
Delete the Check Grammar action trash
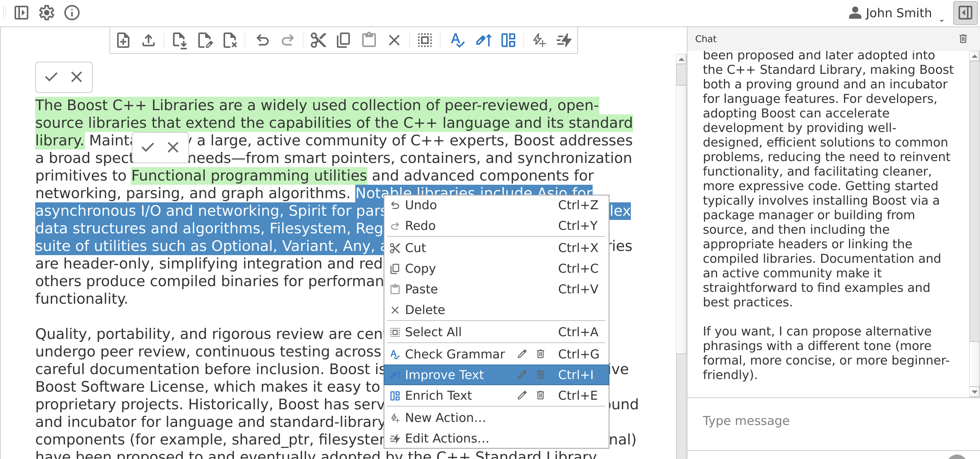click(540, 354)
